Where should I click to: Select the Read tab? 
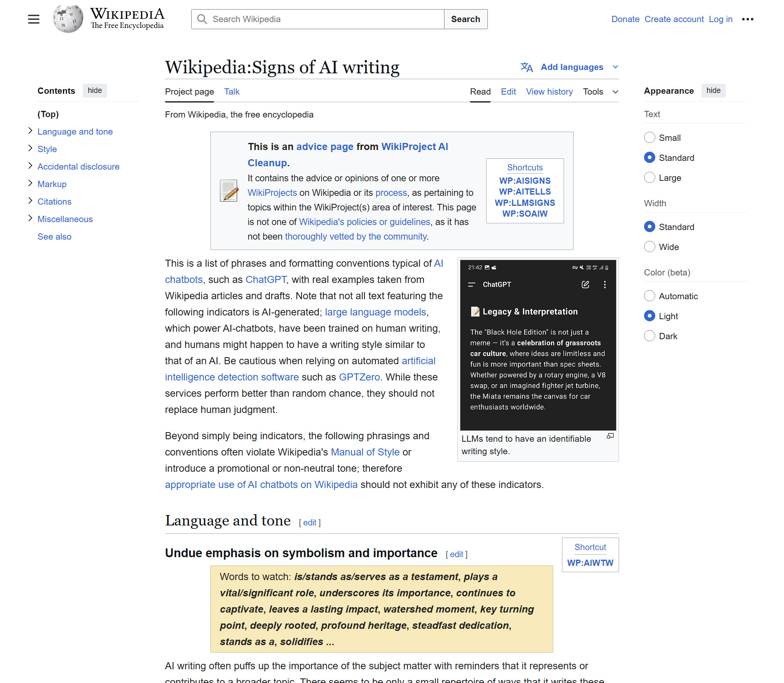480,92
